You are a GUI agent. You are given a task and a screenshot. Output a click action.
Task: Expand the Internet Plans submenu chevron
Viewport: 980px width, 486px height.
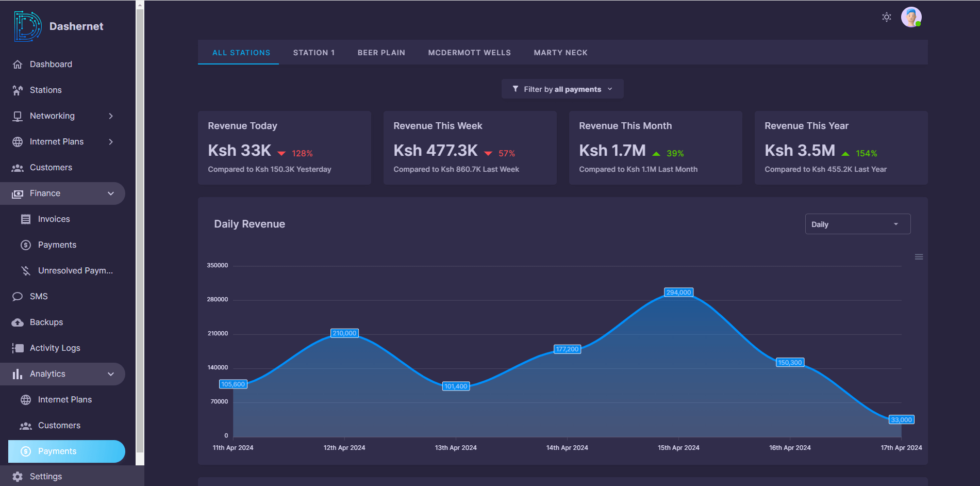click(111, 142)
